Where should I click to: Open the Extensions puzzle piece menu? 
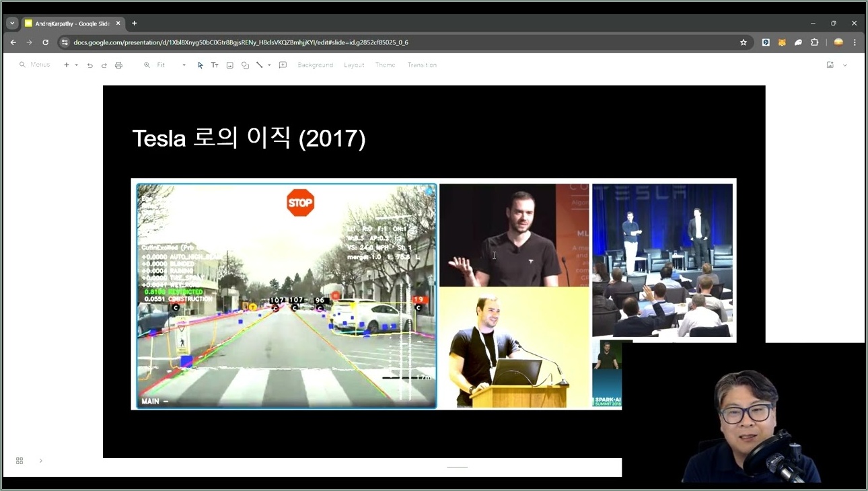tap(814, 42)
